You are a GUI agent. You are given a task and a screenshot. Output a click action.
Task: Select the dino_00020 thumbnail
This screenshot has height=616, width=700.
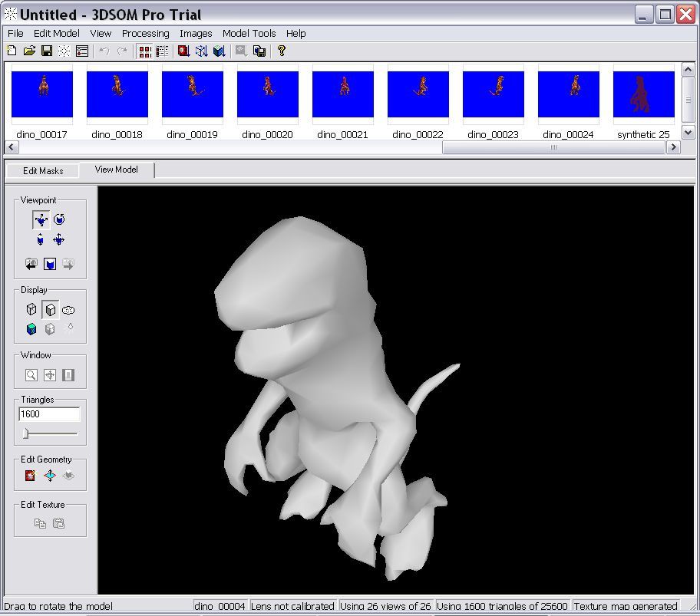click(x=267, y=94)
